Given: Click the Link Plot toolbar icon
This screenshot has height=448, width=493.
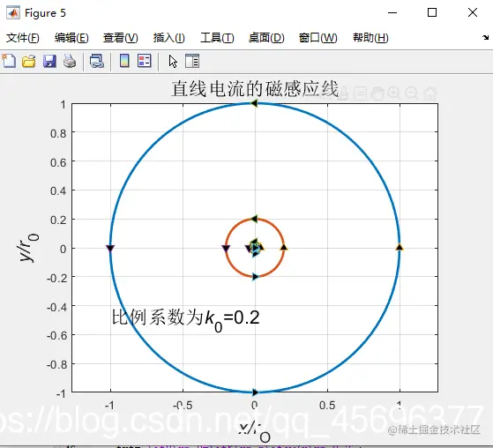Looking at the screenshot, I should pyautogui.click(x=97, y=61).
